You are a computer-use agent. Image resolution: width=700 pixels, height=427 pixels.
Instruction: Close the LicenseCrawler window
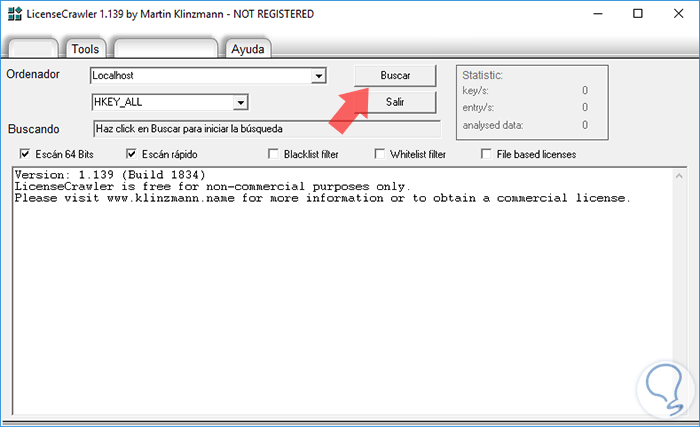(679, 14)
